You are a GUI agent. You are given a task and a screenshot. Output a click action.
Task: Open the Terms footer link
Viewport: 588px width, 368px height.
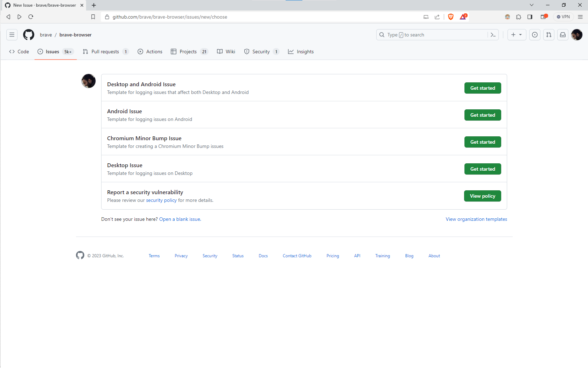(154, 256)
